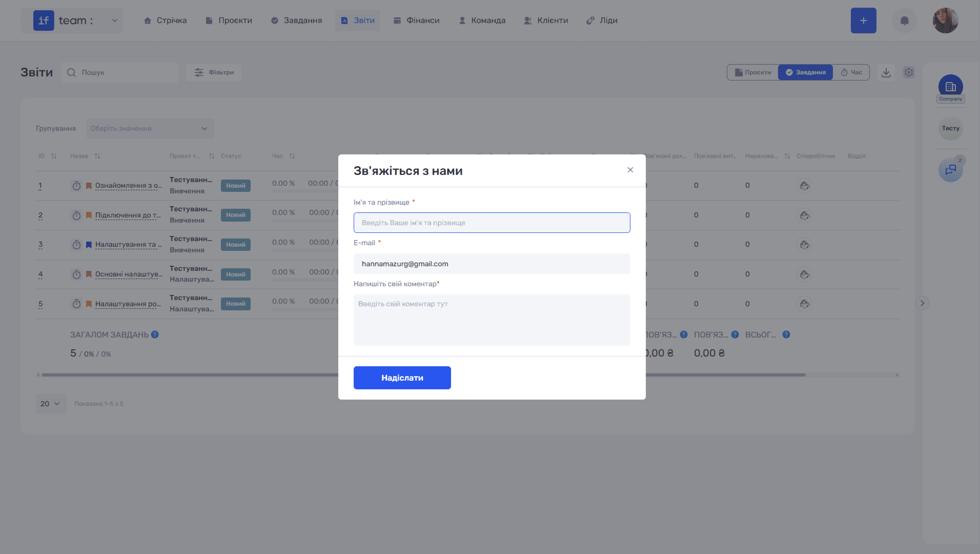Open notifications bell

[x=904, y=21]
